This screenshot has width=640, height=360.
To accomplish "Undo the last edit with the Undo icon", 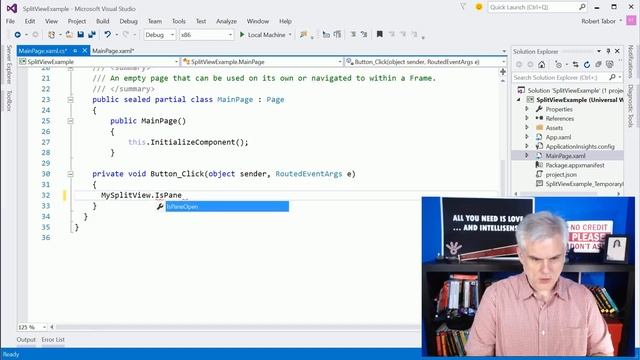I will (107, 35).
